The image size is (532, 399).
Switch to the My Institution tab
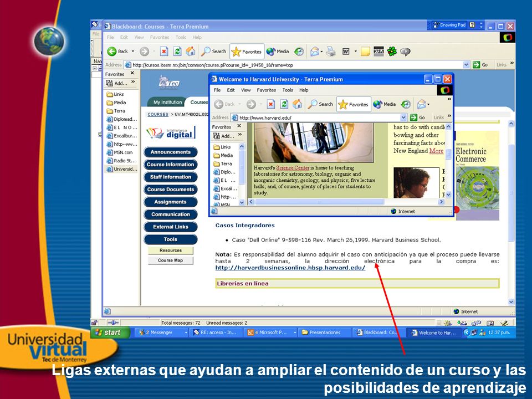[x=167, y=102]
